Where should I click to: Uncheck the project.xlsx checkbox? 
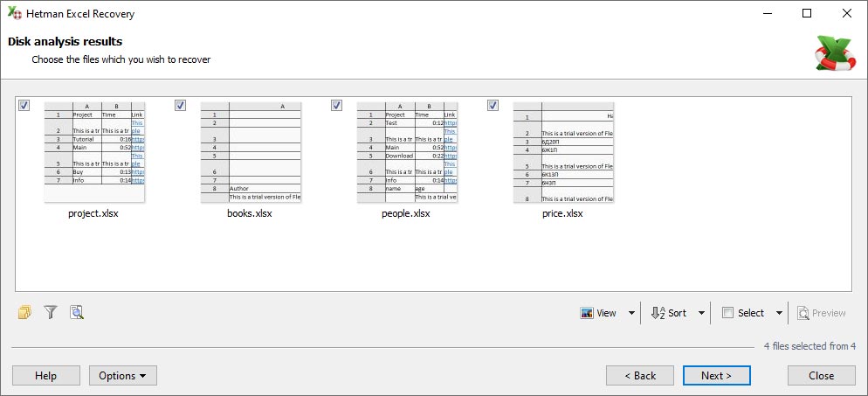(24, 105)
